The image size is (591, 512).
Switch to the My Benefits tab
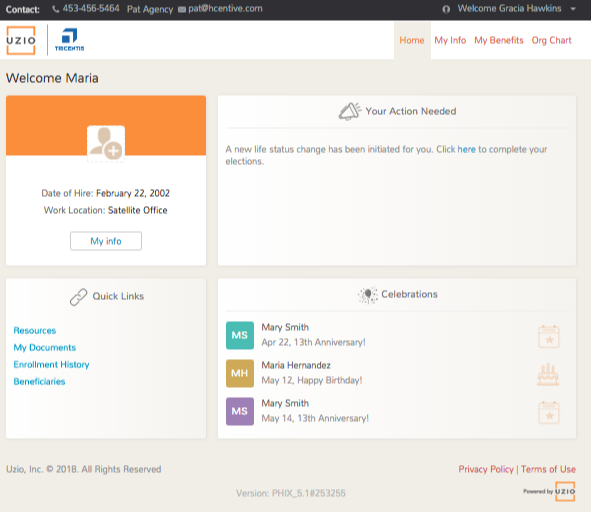pos(499,40)
